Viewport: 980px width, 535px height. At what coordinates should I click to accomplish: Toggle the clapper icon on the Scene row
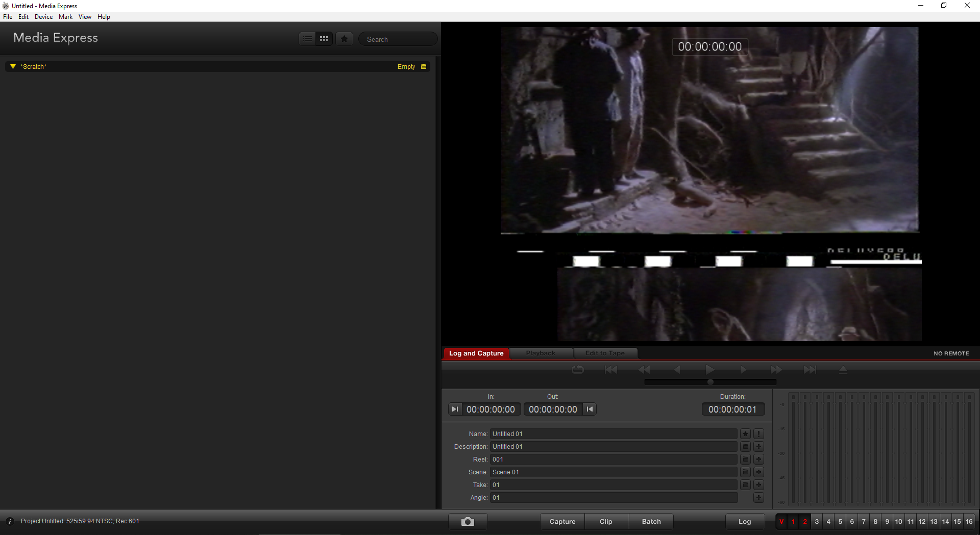click(x=746, y=472)
